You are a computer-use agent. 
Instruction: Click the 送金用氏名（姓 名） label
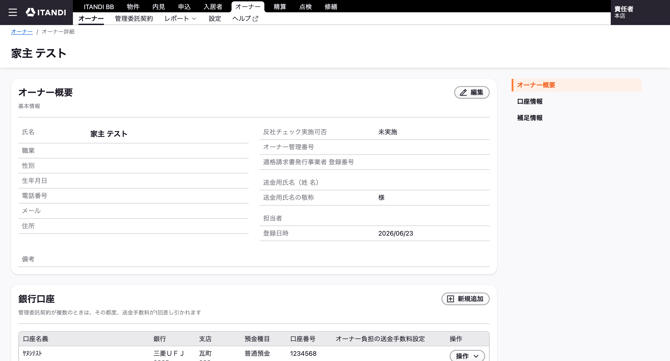point(291,182)
